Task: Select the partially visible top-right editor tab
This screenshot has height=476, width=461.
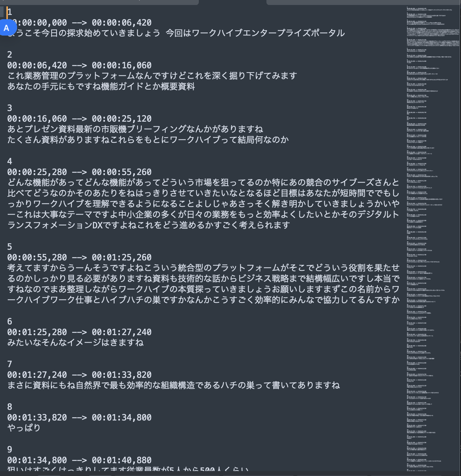Action: pos(364,2)
